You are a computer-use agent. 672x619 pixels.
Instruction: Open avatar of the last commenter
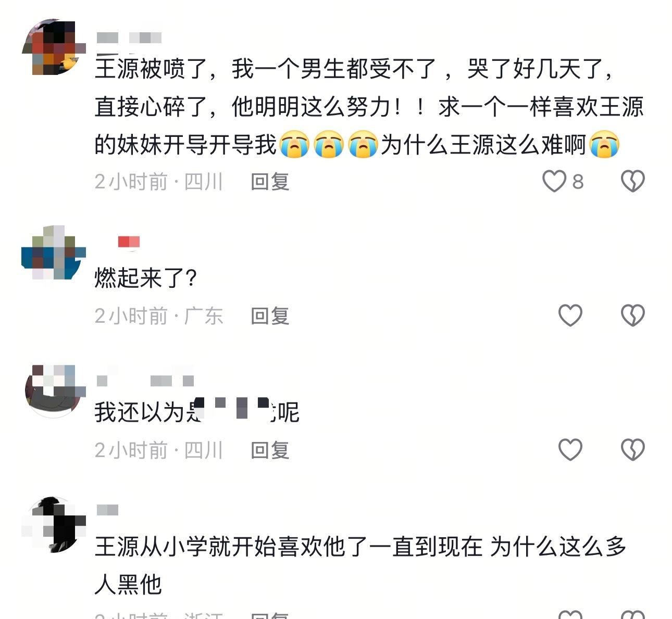click(x=53, y=525)
